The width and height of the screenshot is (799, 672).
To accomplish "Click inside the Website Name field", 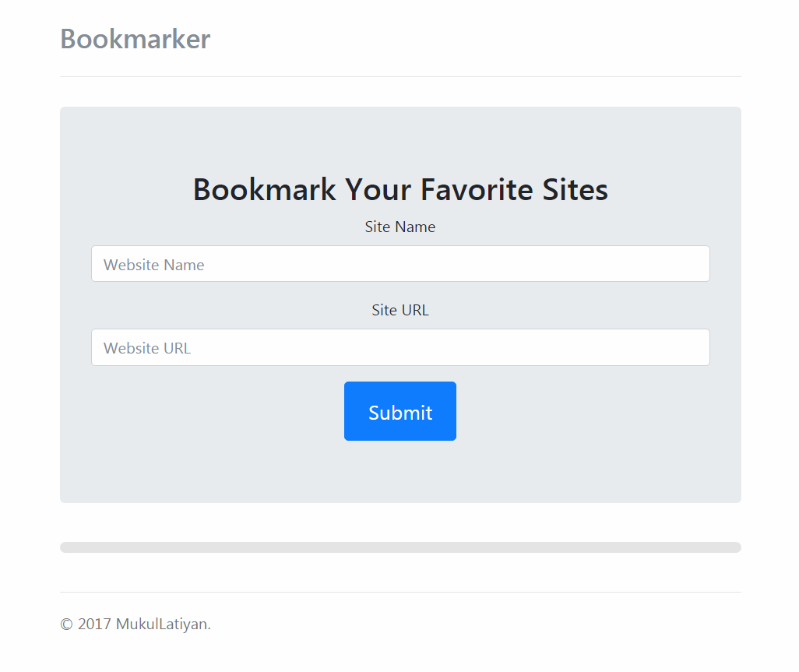I will pyautogui.click(x=400, y=263).
